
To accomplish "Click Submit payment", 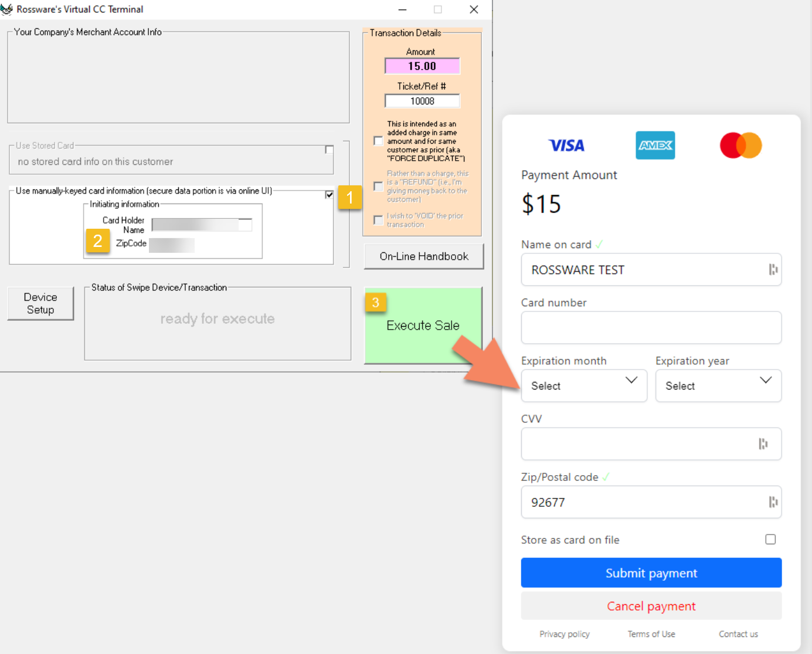I will click(651, 572).
